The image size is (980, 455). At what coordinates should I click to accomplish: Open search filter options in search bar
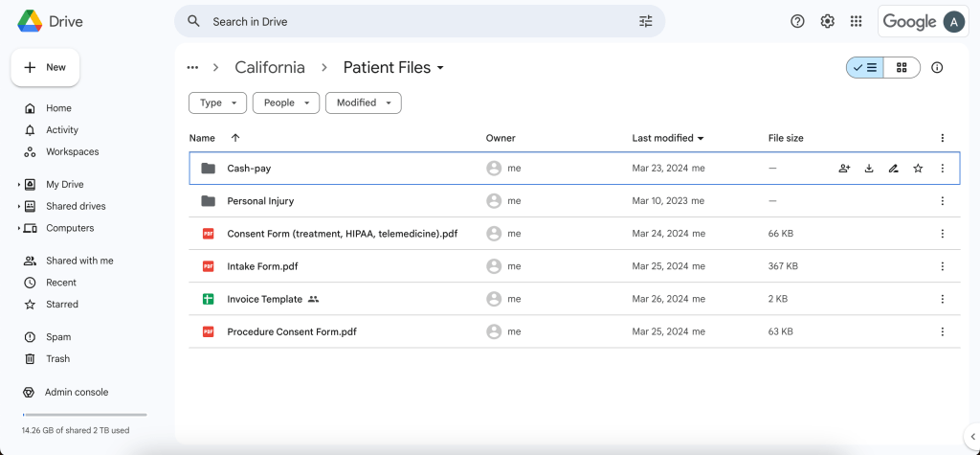[x=645, y=21]
